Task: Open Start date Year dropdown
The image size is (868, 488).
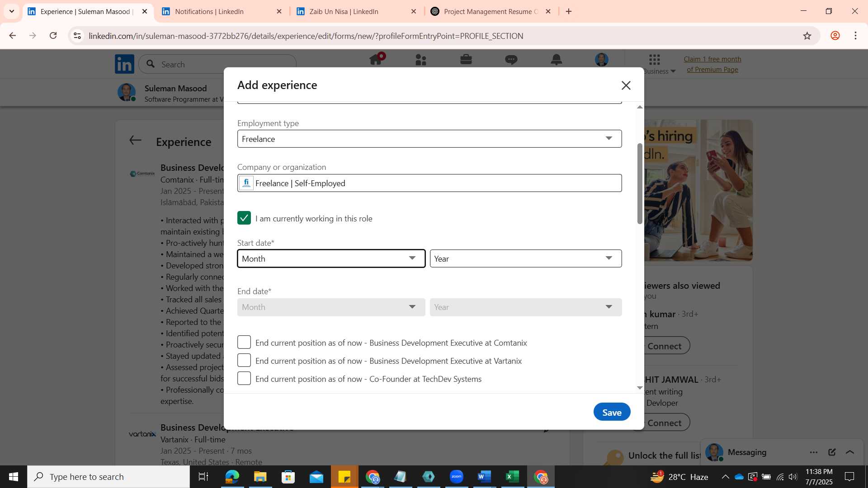Action: [x=526, y=258]
